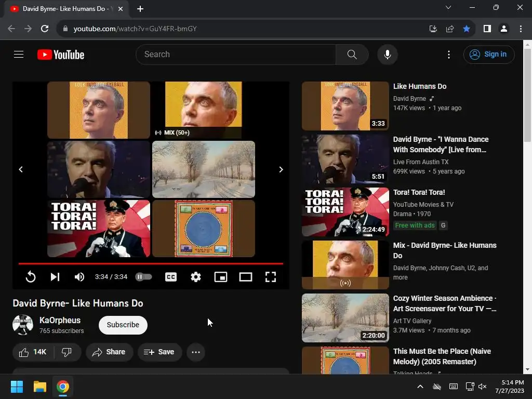Viewport: 532px width, 399px height.
Task: Open winter snow painting endscreen tile
Action: (204, 169)
